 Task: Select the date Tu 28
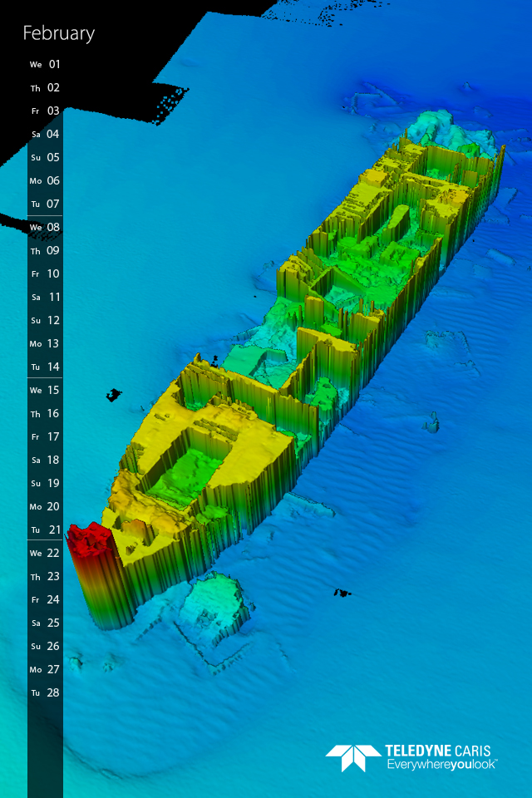coord(45,692)
